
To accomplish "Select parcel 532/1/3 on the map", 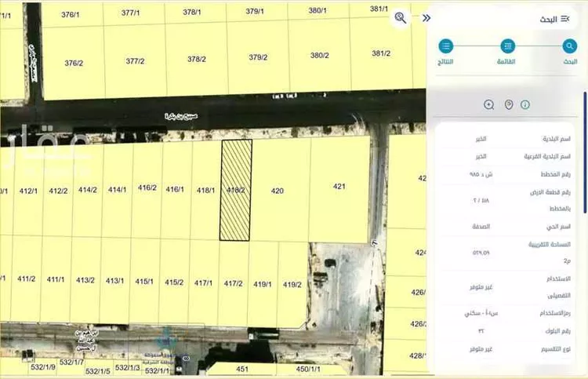I will pyautogui.click(x=128, y=368).
